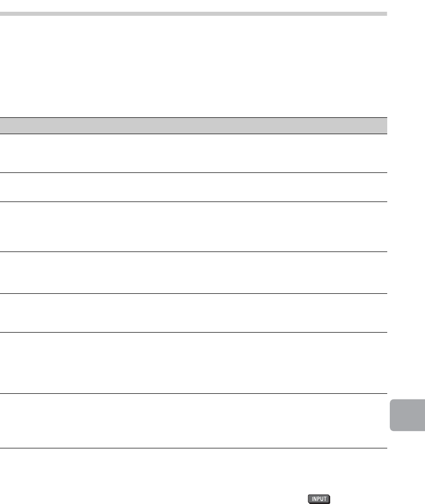Click the dark INPUT button icon

tap(320, 499)
